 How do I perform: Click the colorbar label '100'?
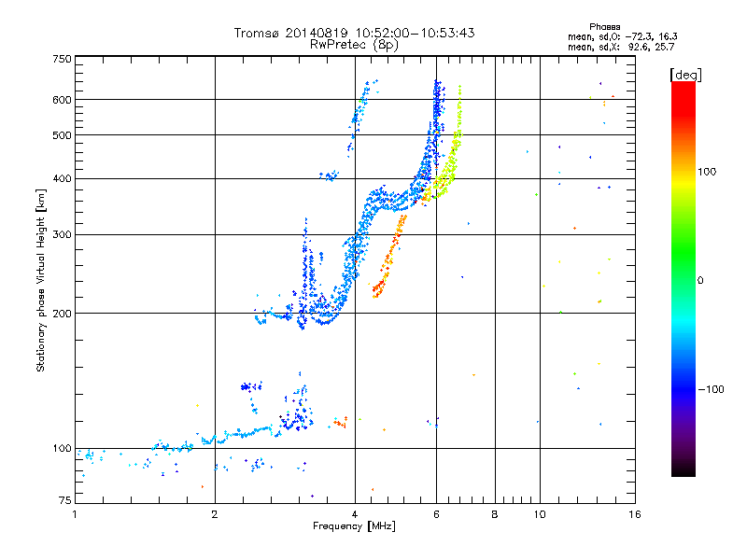(x=707, y=172)
